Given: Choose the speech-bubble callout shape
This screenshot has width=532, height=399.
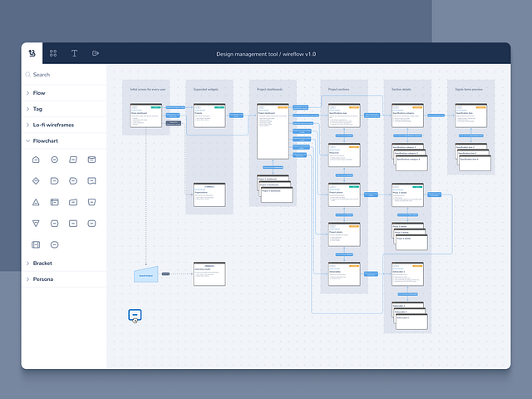Looking at the screenshot, I should (x=91, y=181).
